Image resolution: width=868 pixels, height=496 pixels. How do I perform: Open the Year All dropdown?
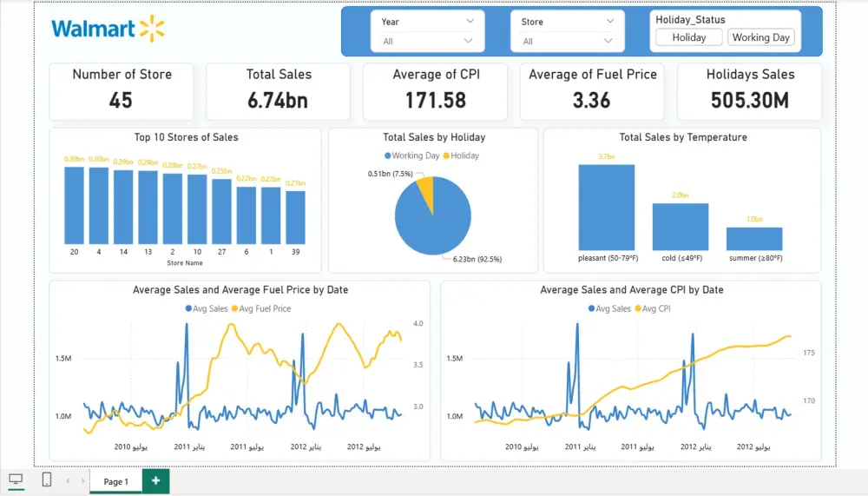427,41
